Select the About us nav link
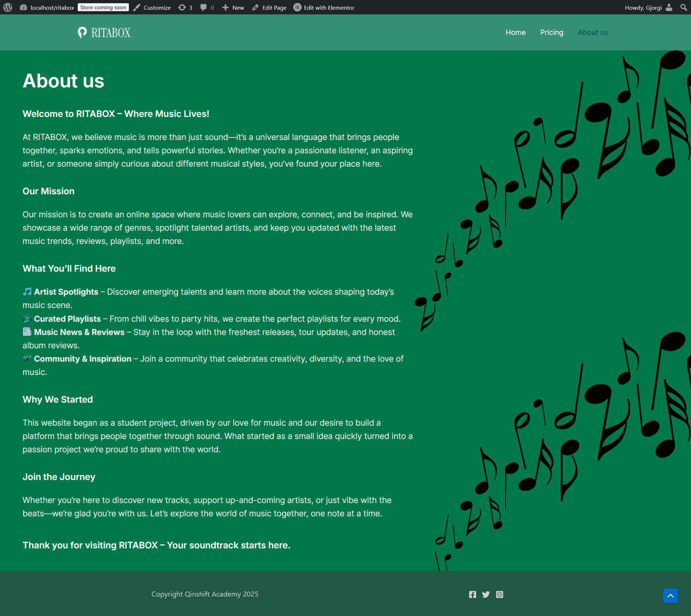This screenshot has height=616, width=691. click(593, 32)
